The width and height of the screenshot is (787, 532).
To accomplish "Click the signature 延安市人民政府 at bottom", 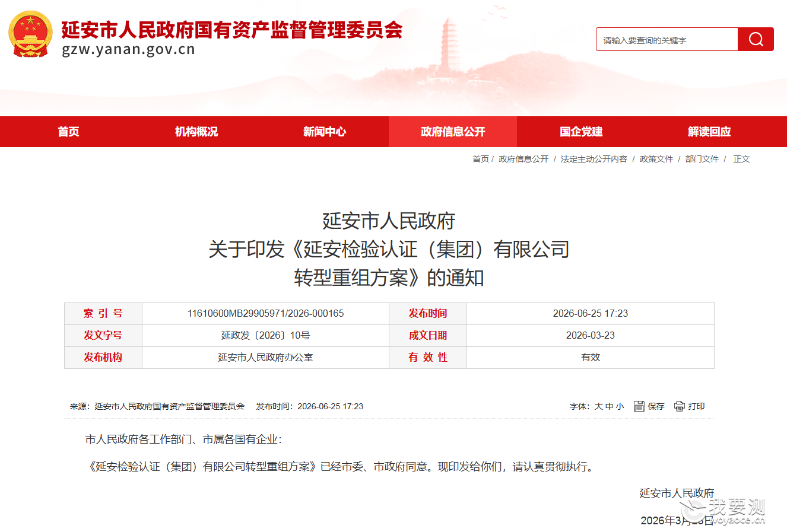I will tap(677, 493).
